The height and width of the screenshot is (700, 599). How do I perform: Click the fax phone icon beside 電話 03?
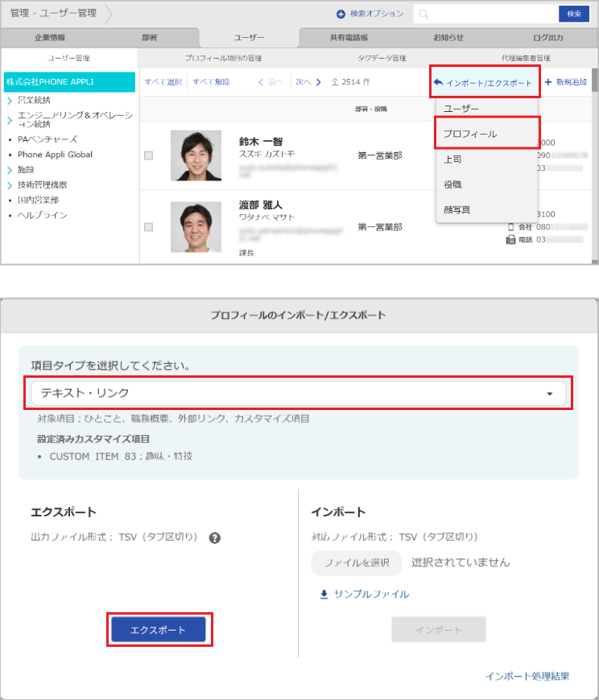click(x=510, y=240)
